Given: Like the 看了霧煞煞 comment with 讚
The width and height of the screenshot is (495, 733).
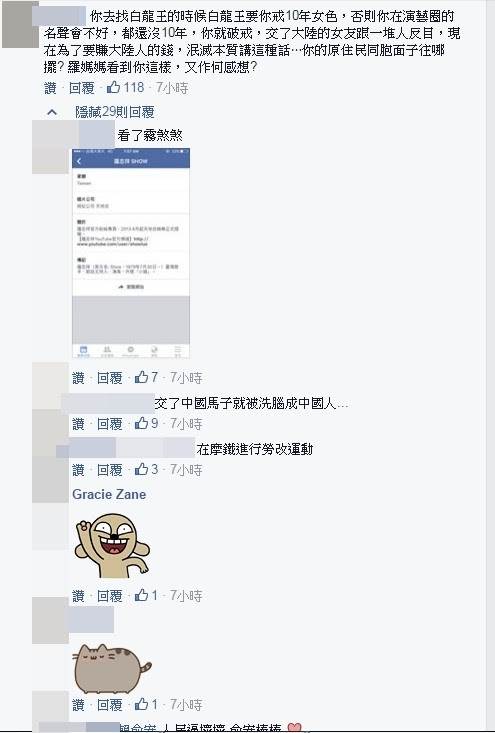Looking at the screenshot, I should click(x=78, y=378).
